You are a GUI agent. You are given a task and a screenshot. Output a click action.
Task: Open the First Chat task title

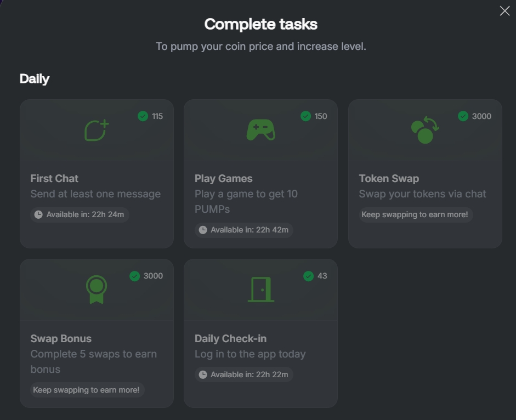tap(54, 178)
